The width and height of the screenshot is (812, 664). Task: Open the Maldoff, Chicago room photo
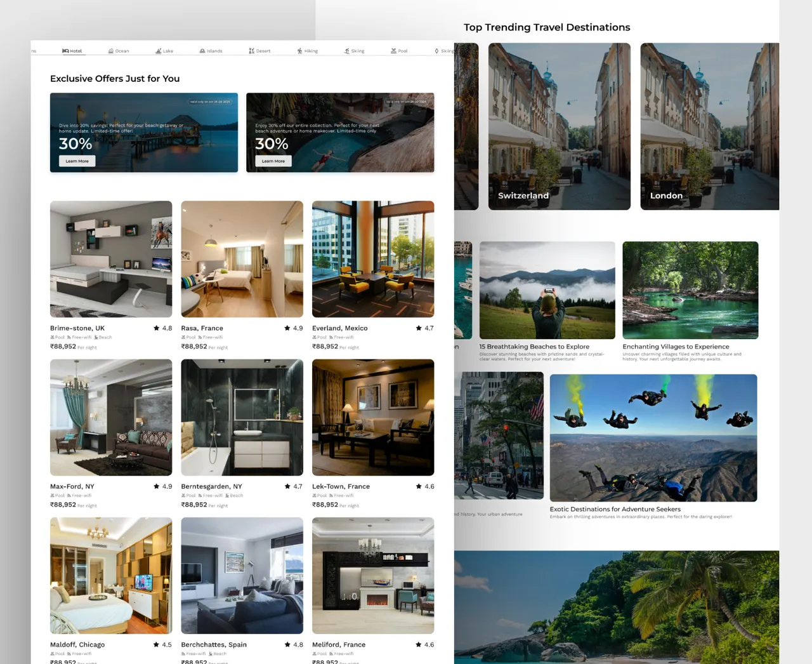click(111, 576)
